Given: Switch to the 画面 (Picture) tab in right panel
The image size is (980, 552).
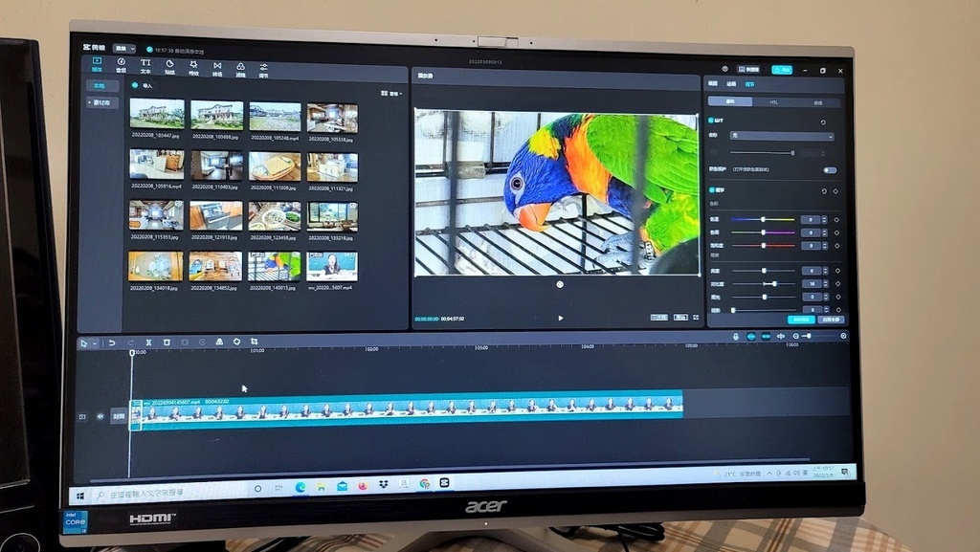Looking at the screenshot, I should click(x=713, y=83).
